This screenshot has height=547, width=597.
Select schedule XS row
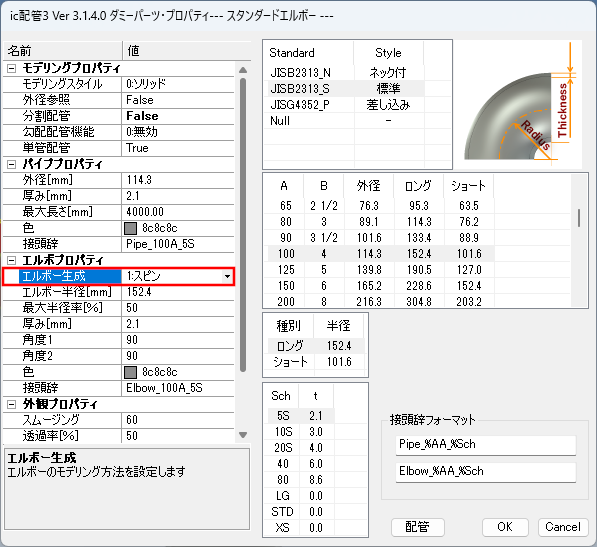(301, 528)
